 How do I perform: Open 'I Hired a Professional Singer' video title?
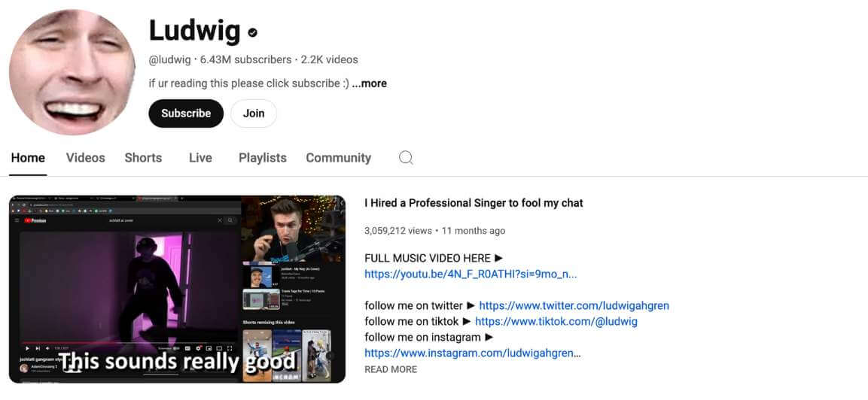pyautogui.click(x=474, y=203)
